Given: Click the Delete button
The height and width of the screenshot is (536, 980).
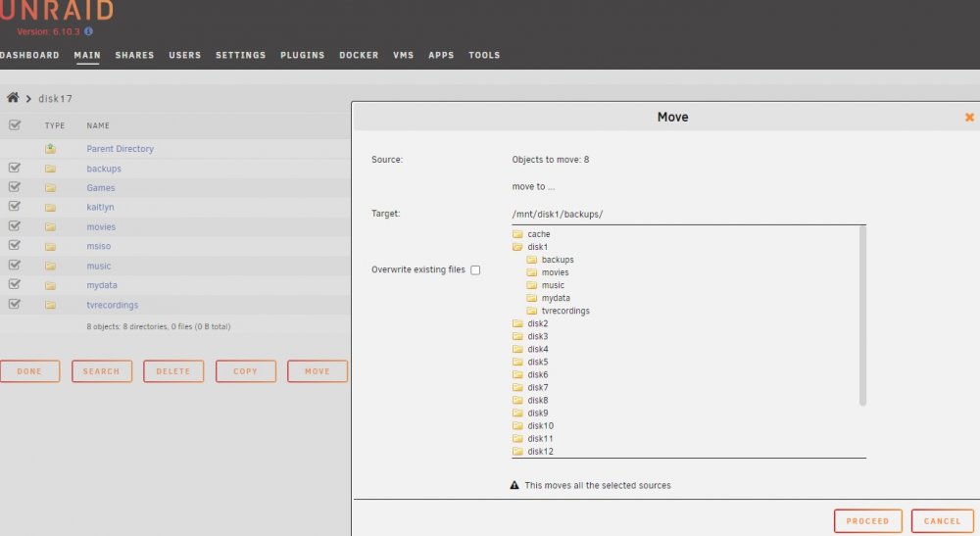Looking at the screenshot, I should [x=173, y=371].
